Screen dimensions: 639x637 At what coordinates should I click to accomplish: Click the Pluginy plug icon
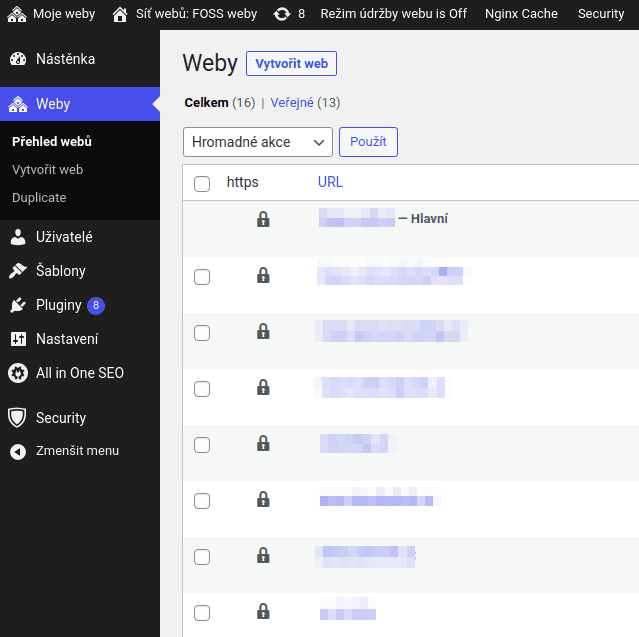point(18,305)
